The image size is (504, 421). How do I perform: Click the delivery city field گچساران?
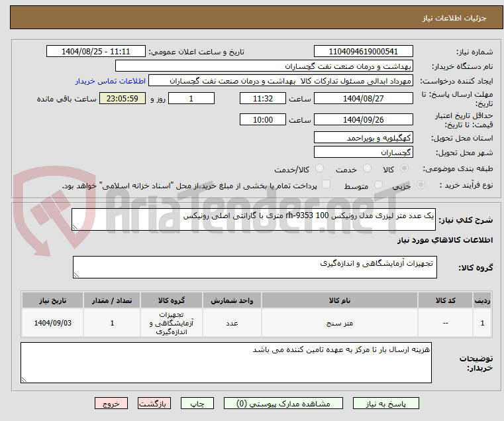[363, 152]
